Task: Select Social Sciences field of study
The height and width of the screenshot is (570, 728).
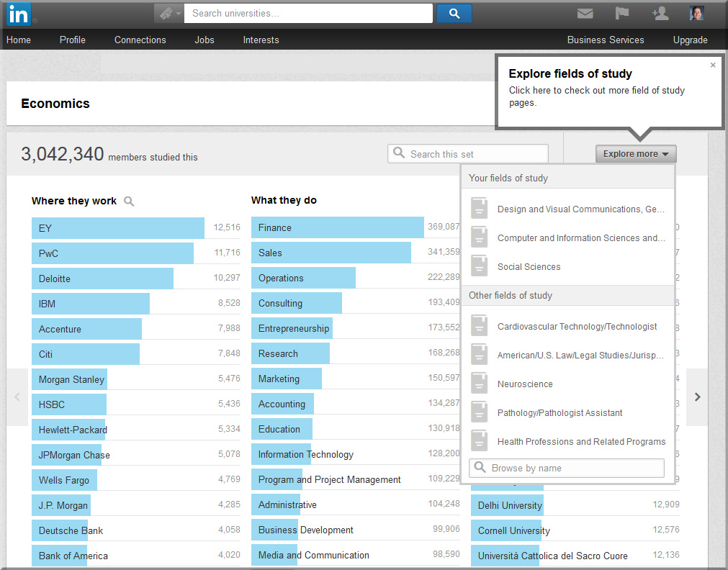Action: (529, 267)
